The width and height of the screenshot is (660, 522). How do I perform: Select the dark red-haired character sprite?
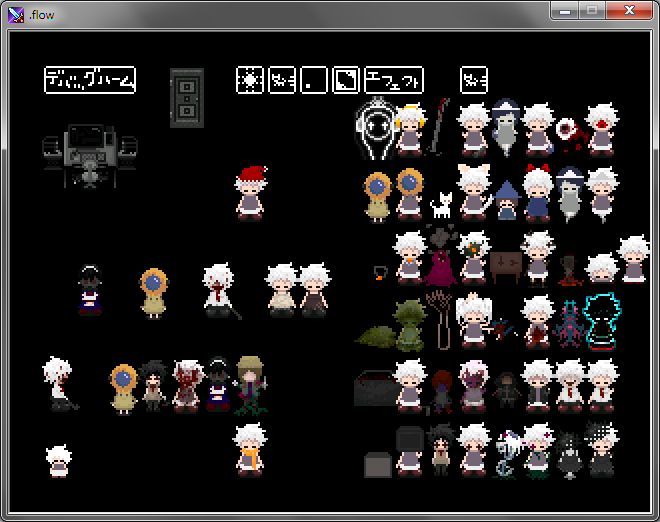(441, 392)
